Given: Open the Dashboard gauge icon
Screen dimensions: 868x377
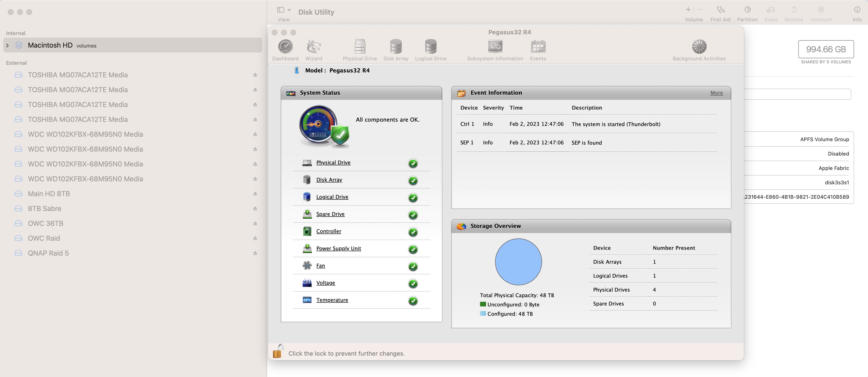Looking at the screenshot, I should (x=285, y=47).
